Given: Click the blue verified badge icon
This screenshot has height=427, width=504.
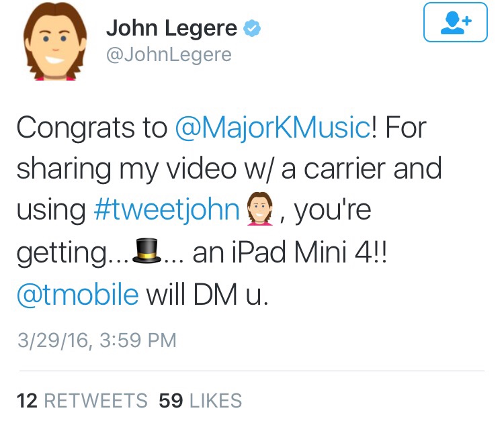Looking at the screenshot, I should (x=252, y=28).
